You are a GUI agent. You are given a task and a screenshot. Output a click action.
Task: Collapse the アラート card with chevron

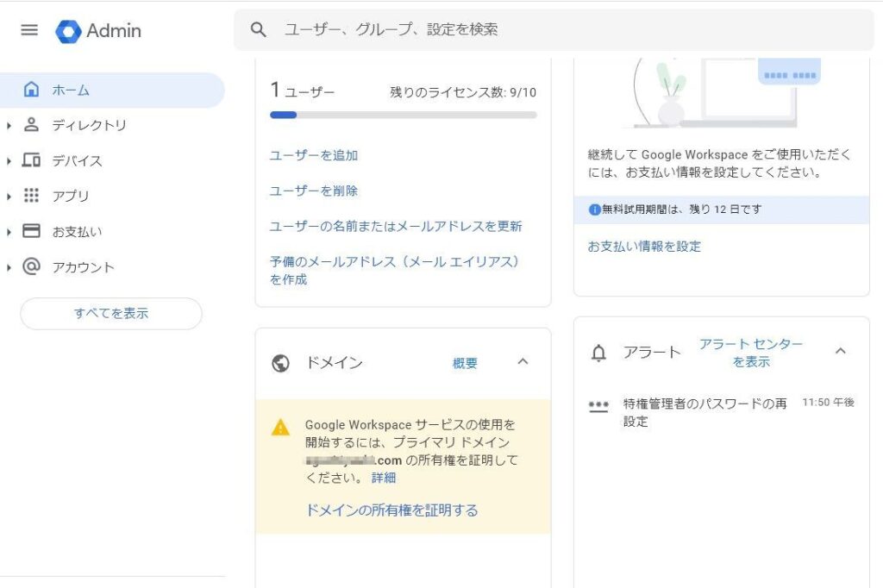tap(841, 351)
